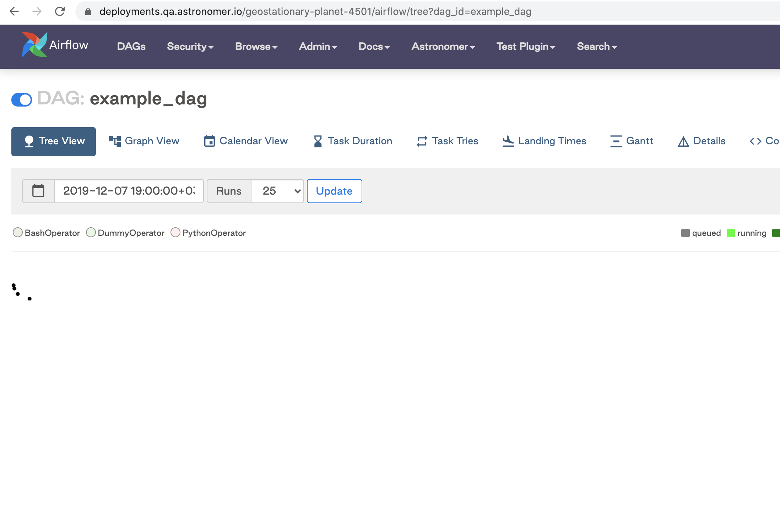The width and height of the screenshot is (780, 532).
Task: Select the Gantt chart icon
Action: tap(616, 141)
